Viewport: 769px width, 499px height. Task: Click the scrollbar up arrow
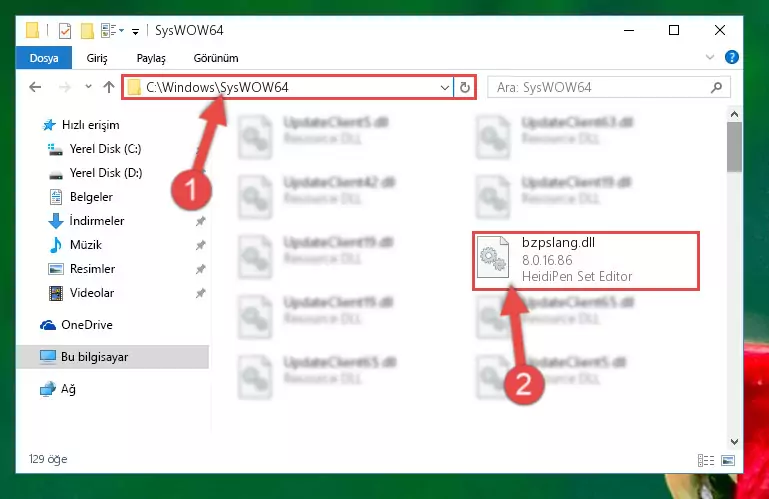[734, 114]
